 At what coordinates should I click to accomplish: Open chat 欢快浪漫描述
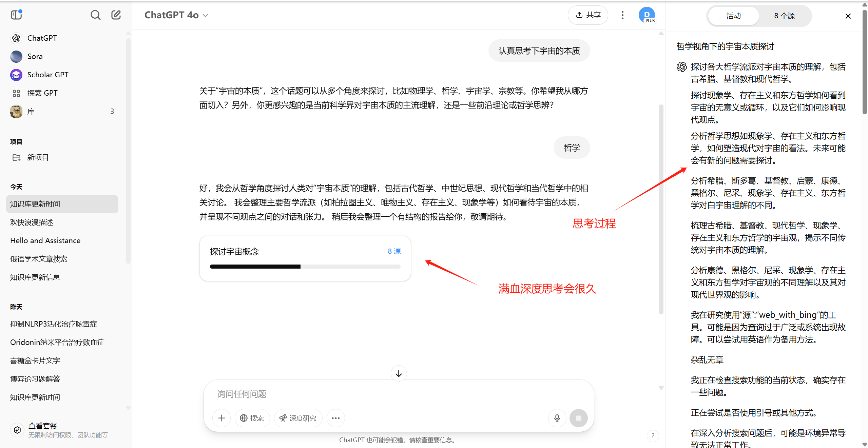point(62,222)
